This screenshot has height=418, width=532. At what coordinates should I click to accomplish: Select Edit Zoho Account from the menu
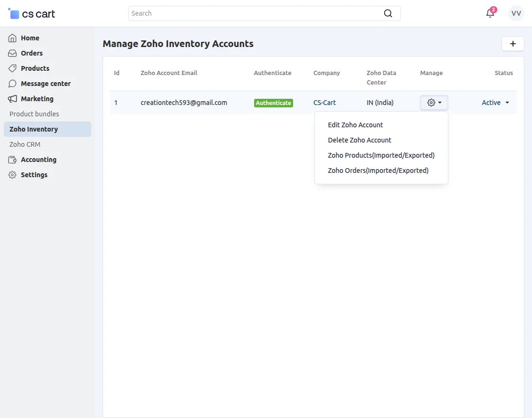pyautogui.click(x=355, y=124)
